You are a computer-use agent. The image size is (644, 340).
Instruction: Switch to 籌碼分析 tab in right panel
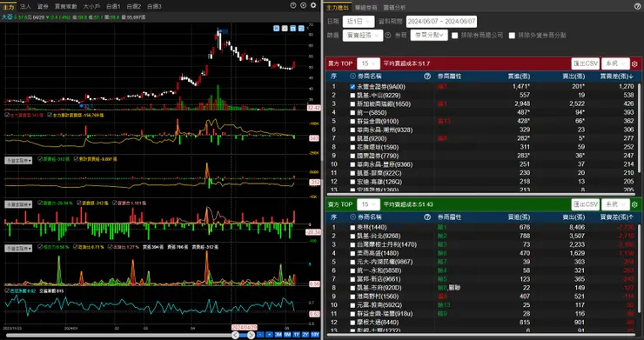pos(394,7)
